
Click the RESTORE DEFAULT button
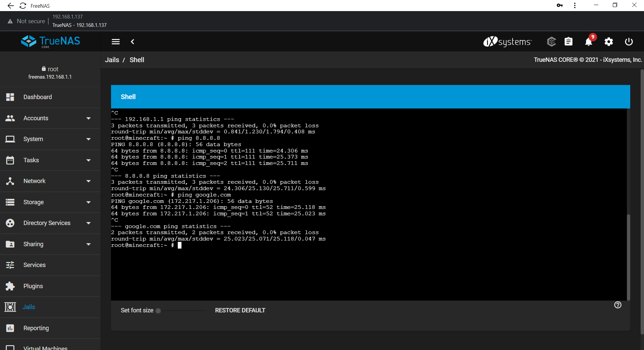click(x=240, y=310)
